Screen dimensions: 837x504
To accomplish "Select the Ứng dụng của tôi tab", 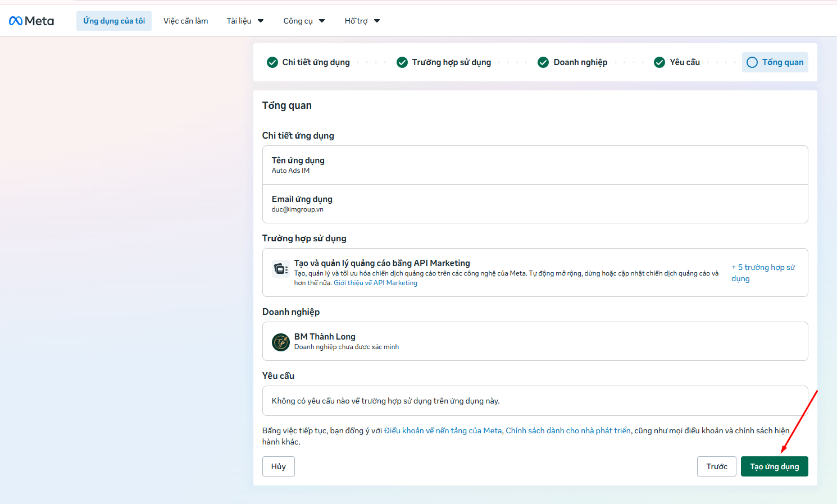I will [x=114, y=21].
